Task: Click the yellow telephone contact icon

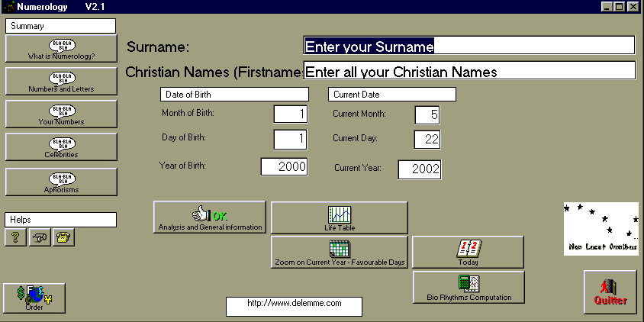Action: 64,237
